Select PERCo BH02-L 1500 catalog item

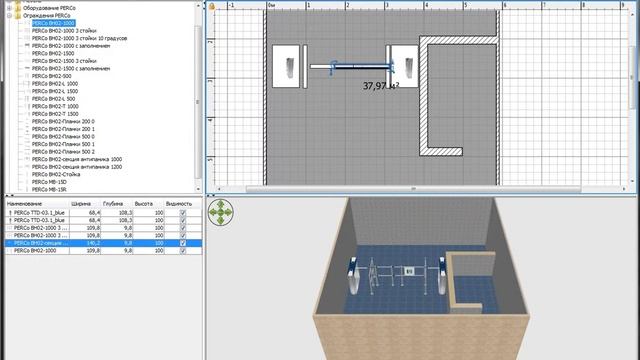coord(55,91)
